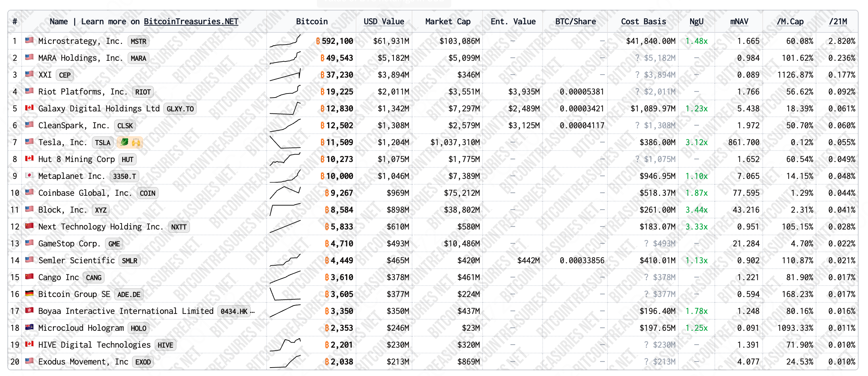Click the CLSK ticker badge

(x=125, y=126)
